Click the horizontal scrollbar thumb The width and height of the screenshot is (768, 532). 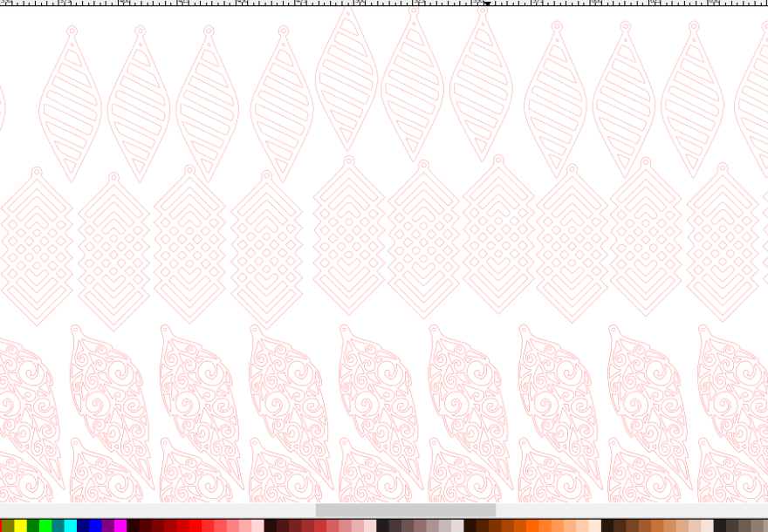pos(406,510)
